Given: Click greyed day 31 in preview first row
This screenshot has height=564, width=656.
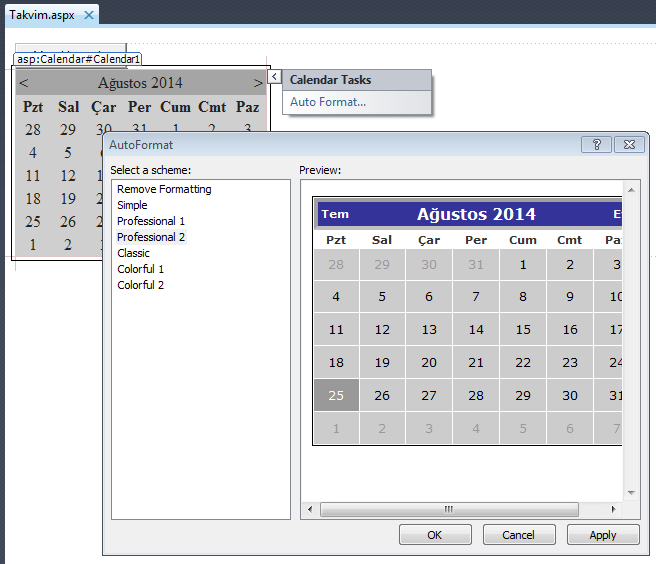Looking at the screenshot, I should (476, 264).
